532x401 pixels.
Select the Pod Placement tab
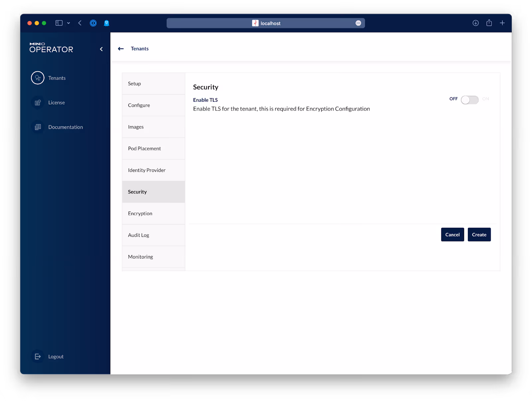[154, 148]
